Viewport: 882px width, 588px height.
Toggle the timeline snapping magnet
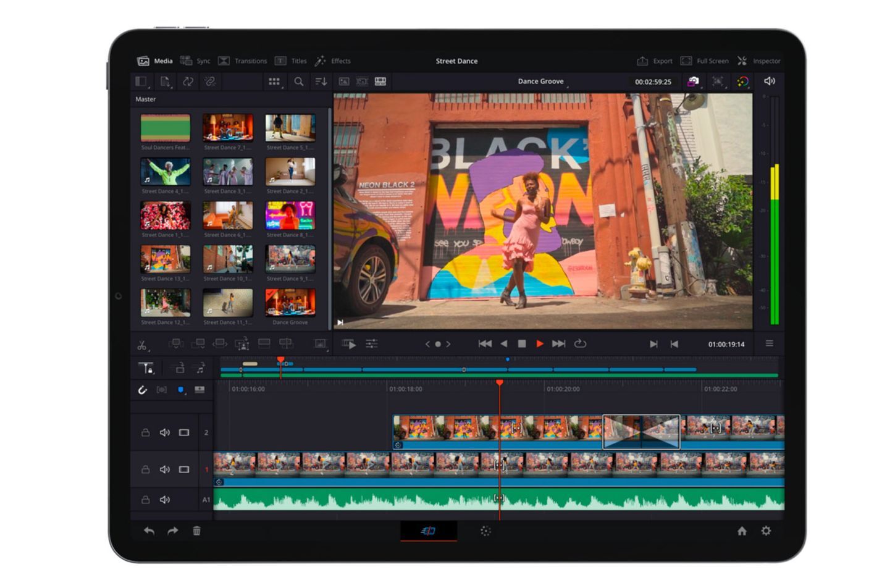pyautogui.click(x=143, y=390)
